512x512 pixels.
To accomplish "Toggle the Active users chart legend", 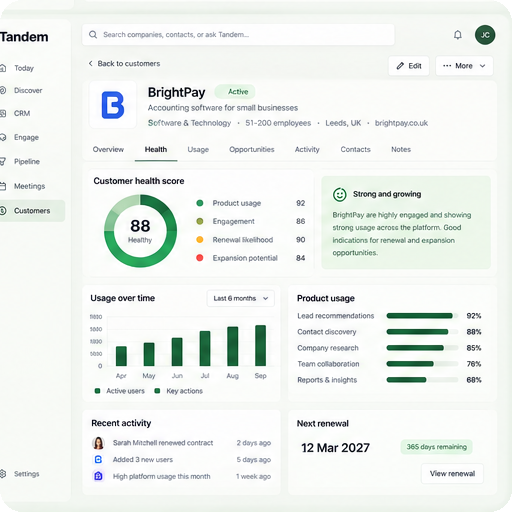I will [120, 391].
